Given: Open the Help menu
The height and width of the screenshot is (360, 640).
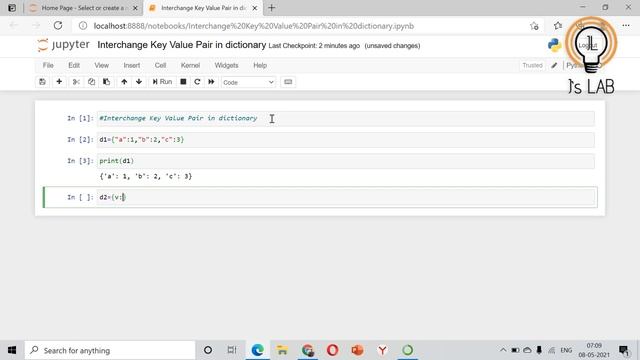Looking at the screenshot, I should coord(260,65).
